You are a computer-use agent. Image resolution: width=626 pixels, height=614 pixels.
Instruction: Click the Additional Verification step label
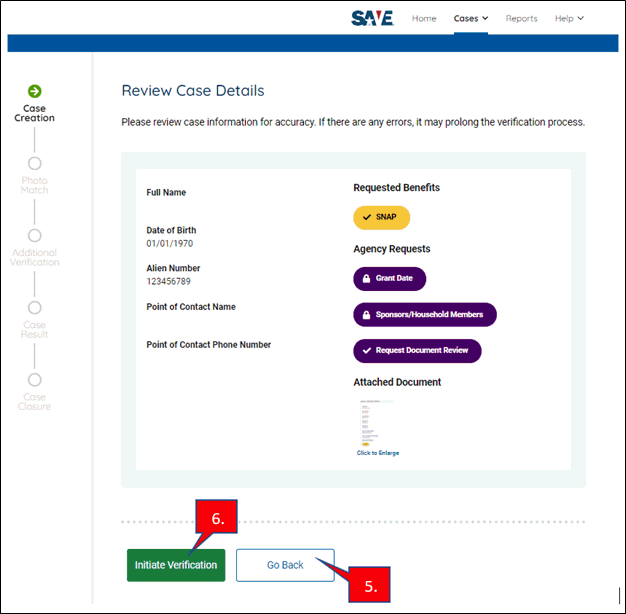pos(34,257)
